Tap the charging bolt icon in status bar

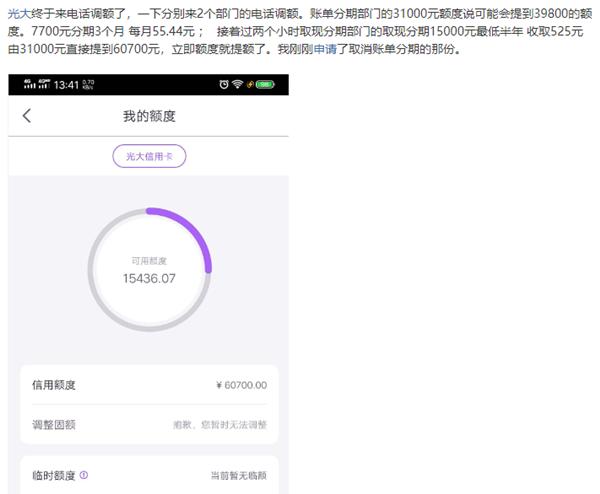tap(250, 84)
